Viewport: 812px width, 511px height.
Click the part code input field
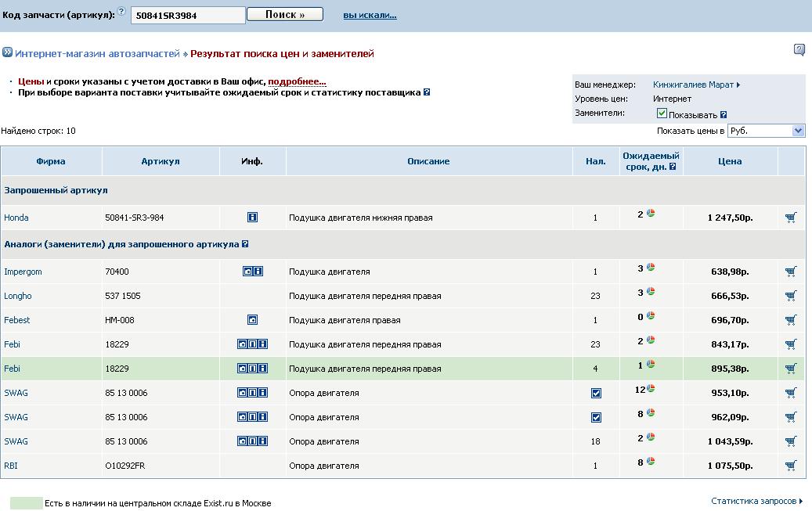tap(188, 15)
